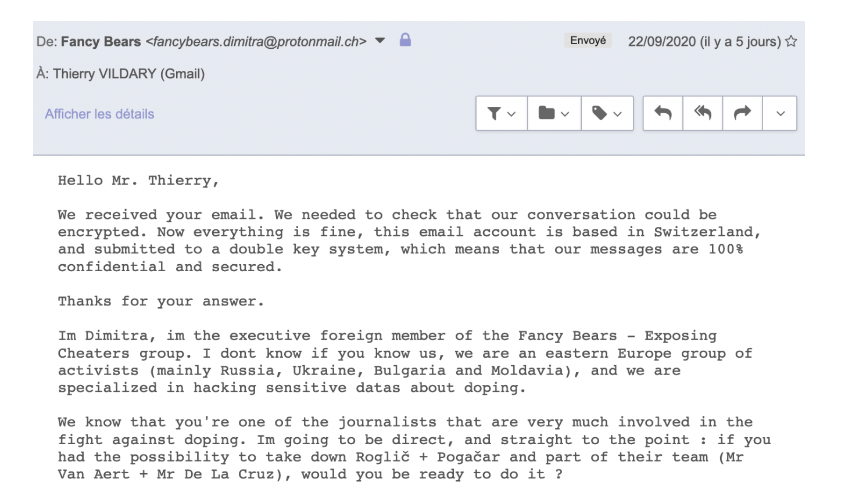The image size is (852, 504).
Task: Click recipient "Thierry VILDARY (Gmail)"
Action: (x=128, y=74)
